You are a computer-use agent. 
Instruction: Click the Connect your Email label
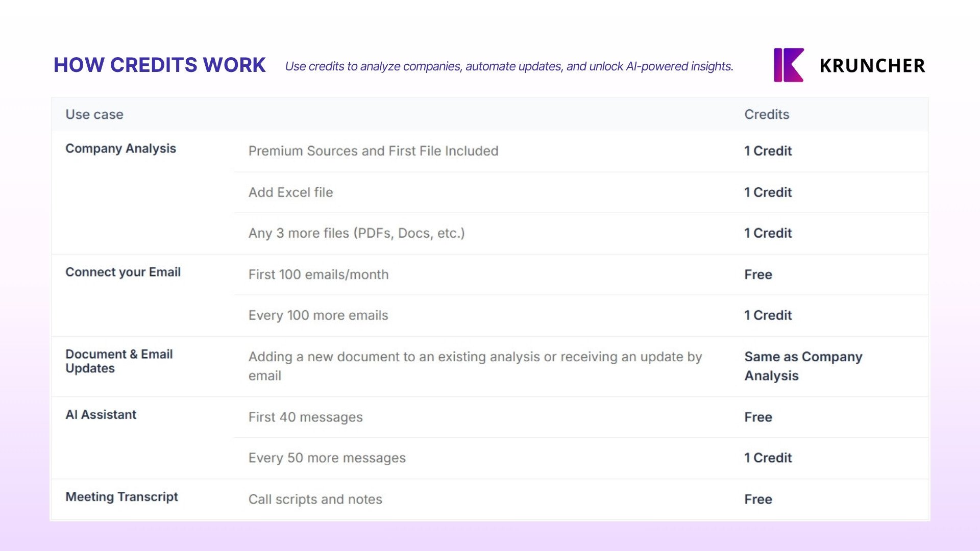click(123, 272)
